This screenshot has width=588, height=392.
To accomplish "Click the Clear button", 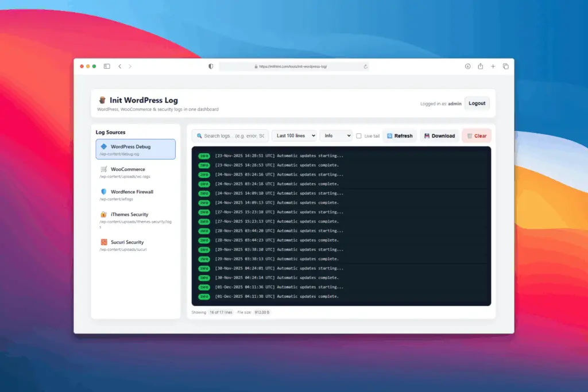I will tap(477, 135).
